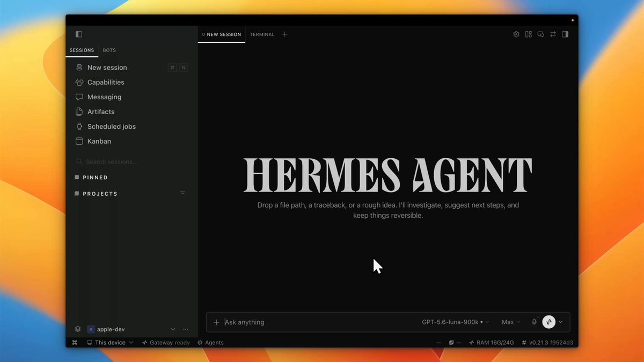Open Artifacts in the sidebar
The width and height of the screenshot is (644, 362).
tap(131, 112)
